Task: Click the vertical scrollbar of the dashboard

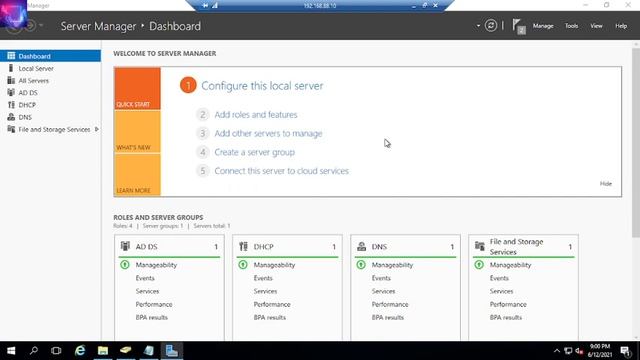Action: (636, 142)
